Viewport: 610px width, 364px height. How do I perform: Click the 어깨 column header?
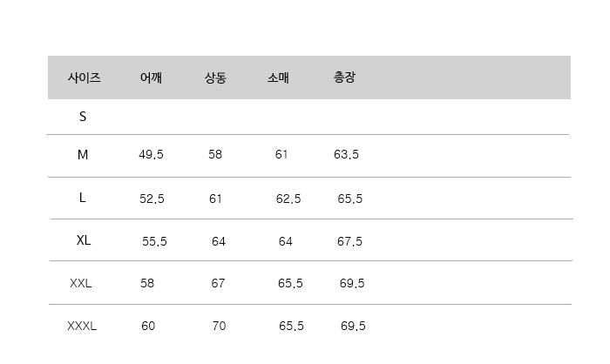pos(151,78)
